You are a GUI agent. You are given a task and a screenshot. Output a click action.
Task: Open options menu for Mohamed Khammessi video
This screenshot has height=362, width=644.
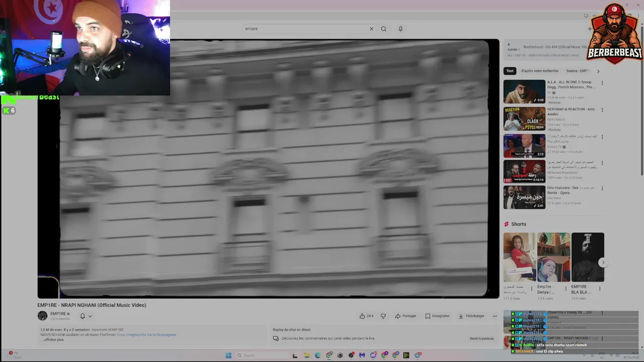602,163
